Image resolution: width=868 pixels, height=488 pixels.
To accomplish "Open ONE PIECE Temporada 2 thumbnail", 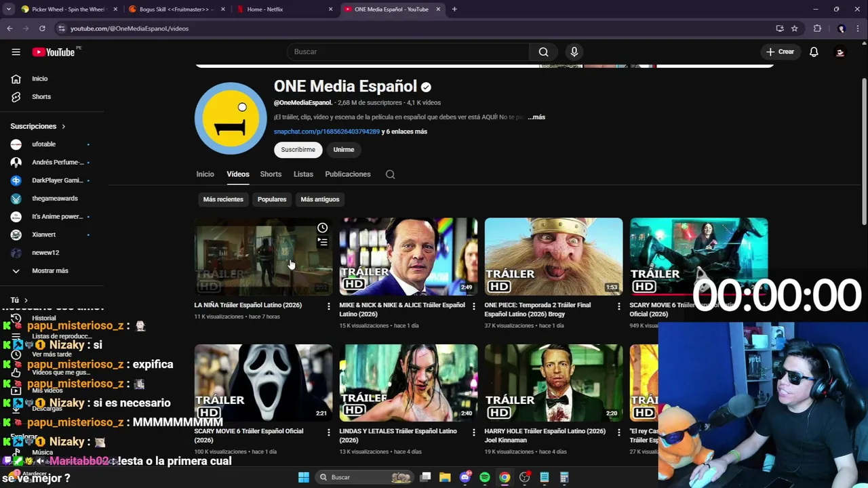I will coord(553,256).
